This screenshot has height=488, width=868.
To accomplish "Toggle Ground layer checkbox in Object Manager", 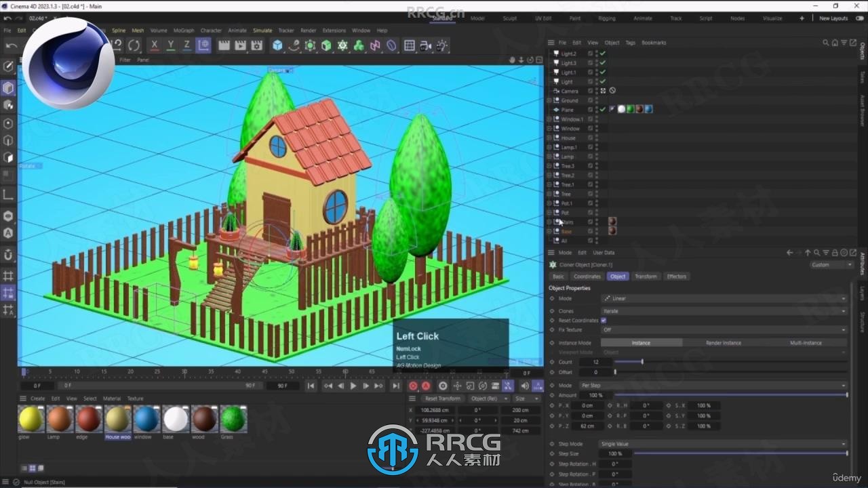I will [590, 100].
